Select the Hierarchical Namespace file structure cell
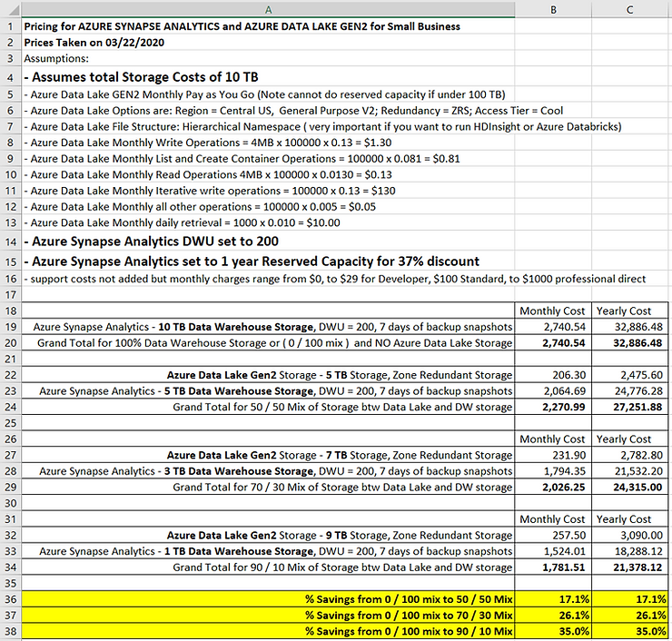Image resolution: width=672 pixels, height=641 pixels. [268, 126]
